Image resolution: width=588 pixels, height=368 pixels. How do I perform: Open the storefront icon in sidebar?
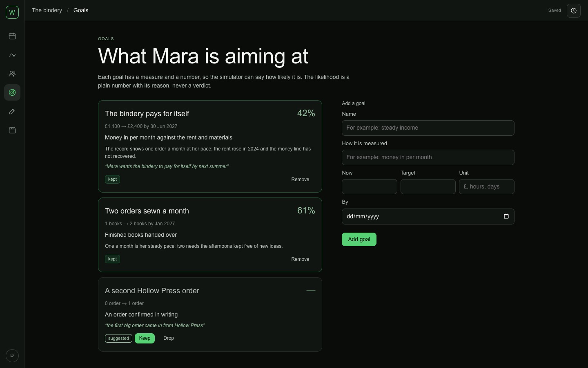[12, 130]
